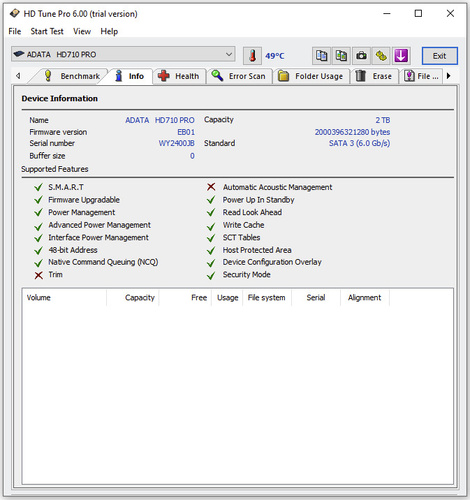This screenshot has height=500, width=470.
Task: Sort by the Volume column header
Action: [x=64, y=298]
